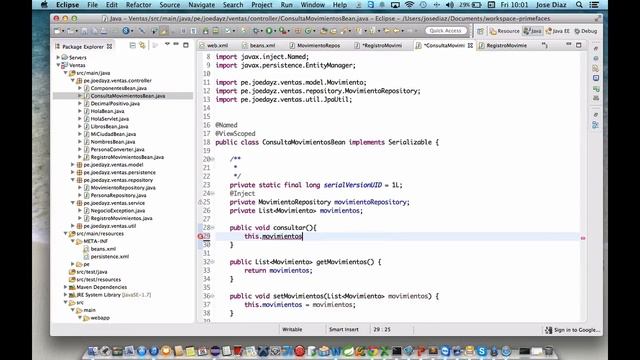The width and height of the screenshot is (640, 360).
Task: Click the red error mark in overview ruler
Action: tap(583, 238)
